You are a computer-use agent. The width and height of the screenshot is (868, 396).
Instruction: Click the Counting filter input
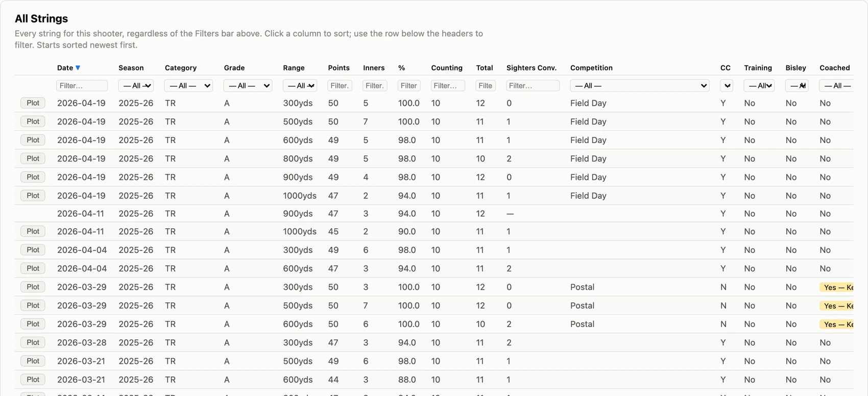[448, 86]
